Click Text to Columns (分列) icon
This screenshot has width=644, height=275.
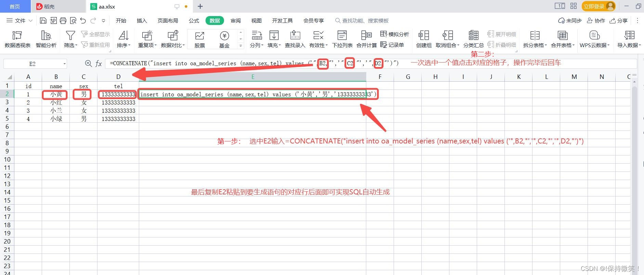coord(257,36)
